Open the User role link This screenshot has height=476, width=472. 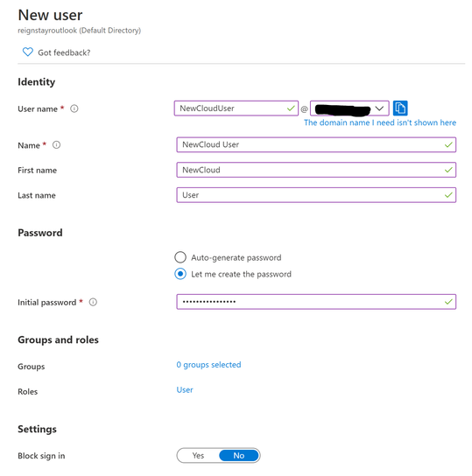click(185, 389)
